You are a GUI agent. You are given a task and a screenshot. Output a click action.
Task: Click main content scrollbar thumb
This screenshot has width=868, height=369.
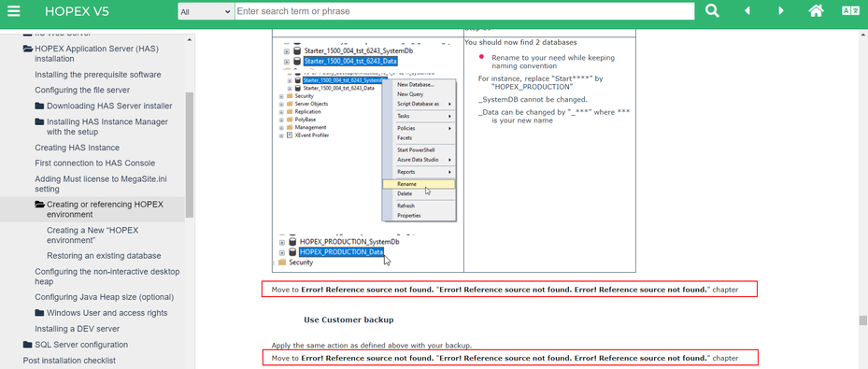[x=862, y=320]
